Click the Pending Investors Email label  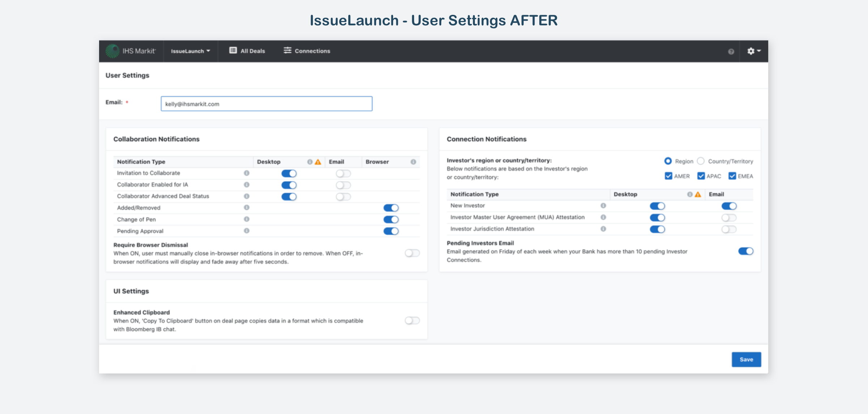point(480,243)
